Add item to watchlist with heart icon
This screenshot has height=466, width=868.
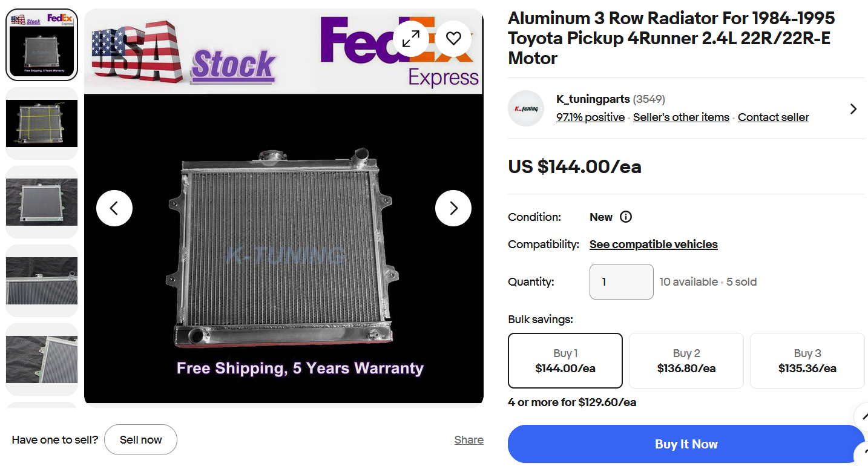[x=453, y=39]
